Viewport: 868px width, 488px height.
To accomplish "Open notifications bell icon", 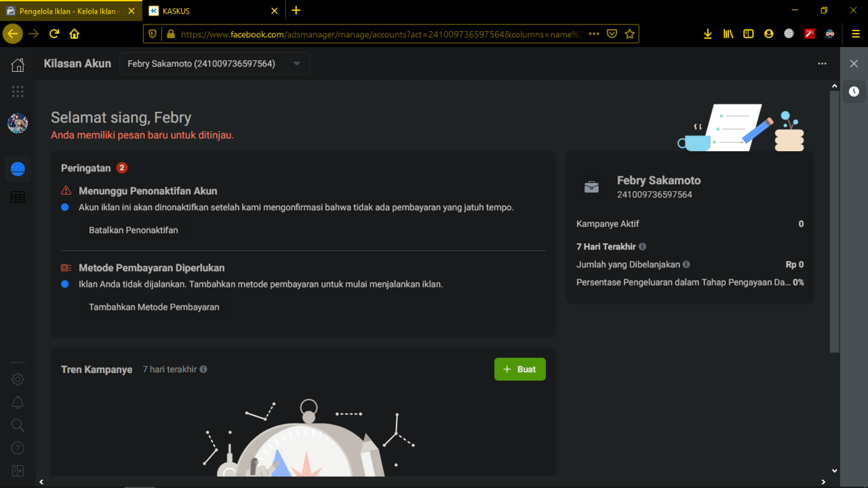I will (x=18, y=403).
